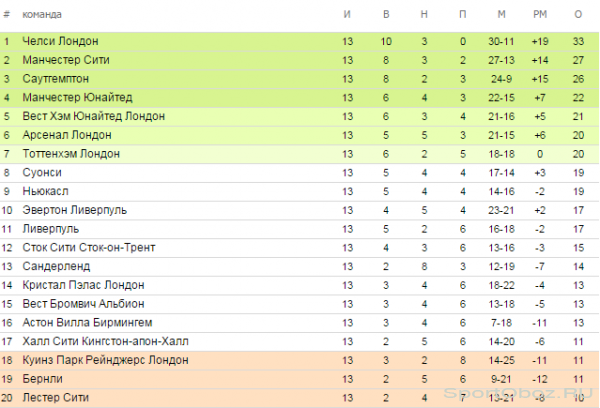This screenshot has height=408, width=600.
Task: Open Кристал Пэлас Лондон row
Action: 300,285
